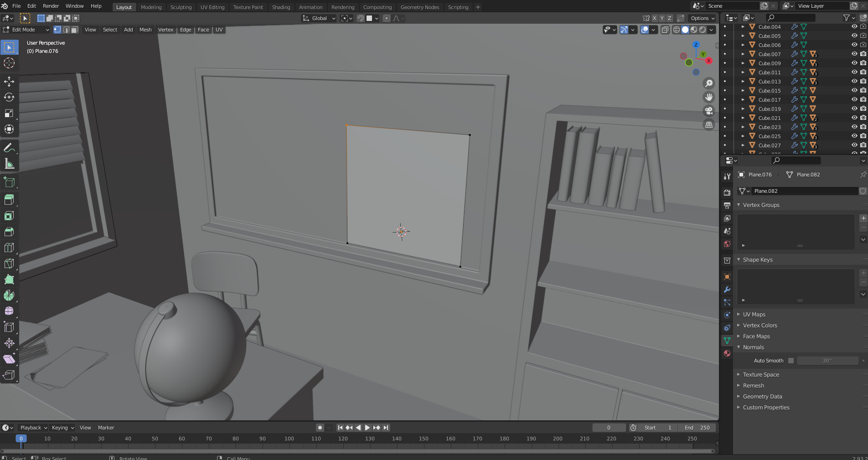Enable rendered viewport shading
868x460 pixels.
(703, 30)
